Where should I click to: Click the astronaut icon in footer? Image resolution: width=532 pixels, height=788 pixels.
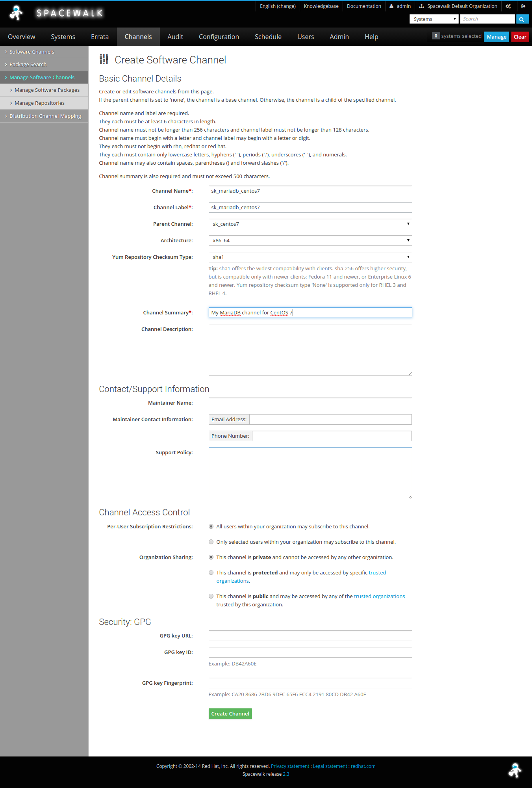[515, 770]
